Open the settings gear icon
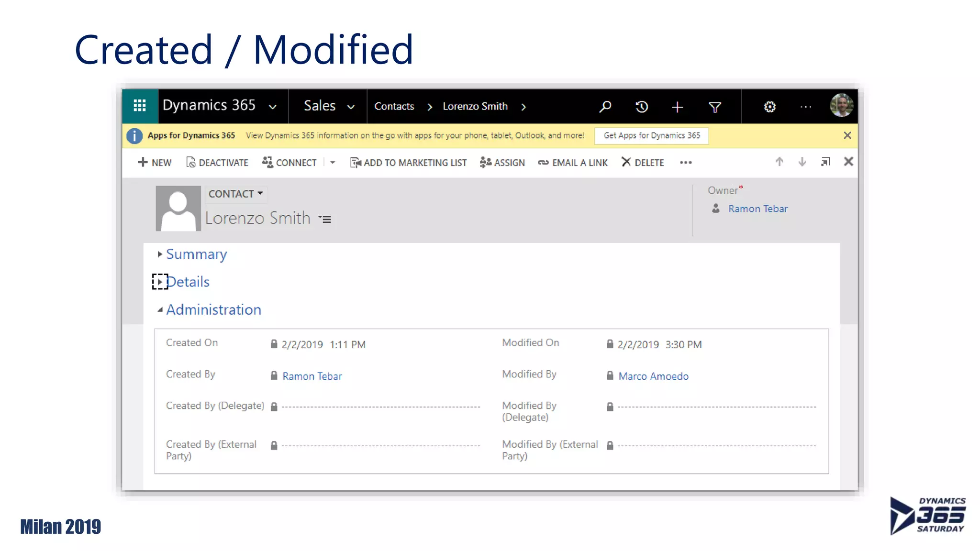This screenshot has width=980, height=551. pyautogui.click(x=769, y=107)
